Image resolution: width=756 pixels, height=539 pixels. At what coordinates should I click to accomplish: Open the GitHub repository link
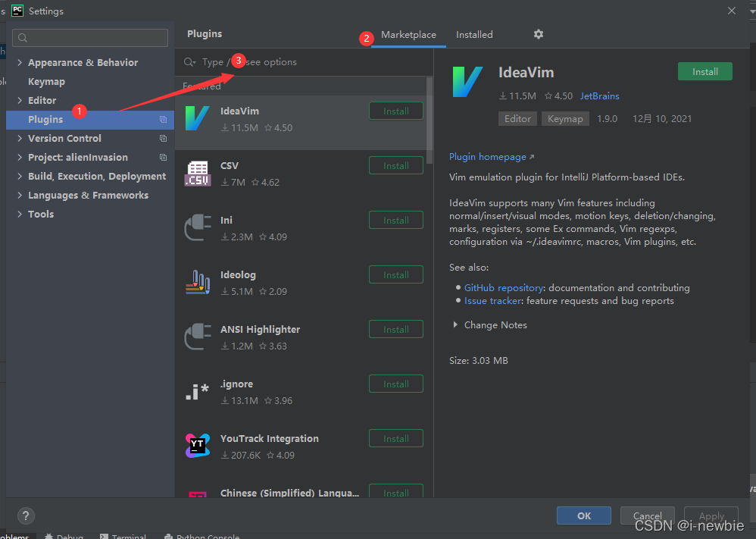coord(504,287)
